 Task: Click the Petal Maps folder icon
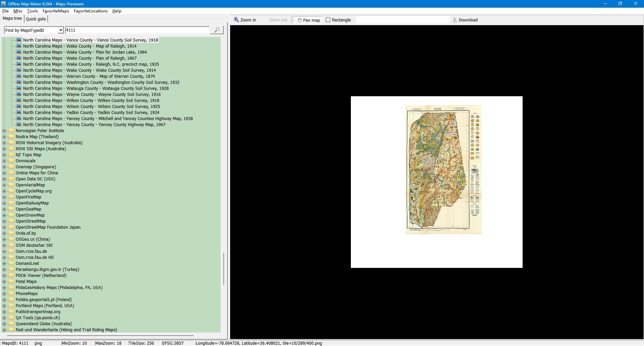click(x=12, y=282)
